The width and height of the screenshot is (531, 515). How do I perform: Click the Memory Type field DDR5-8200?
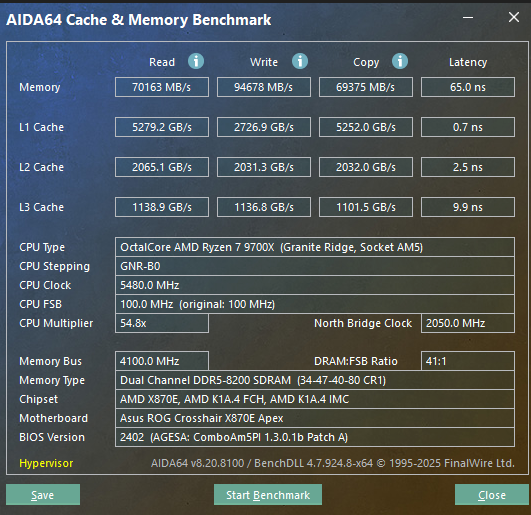(x=315, y=380)
